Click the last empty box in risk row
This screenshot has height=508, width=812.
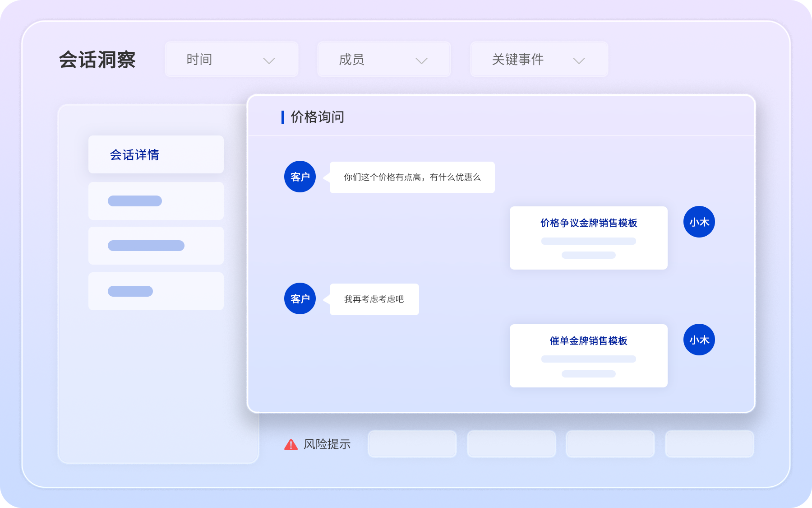click(x=709, y=444)
